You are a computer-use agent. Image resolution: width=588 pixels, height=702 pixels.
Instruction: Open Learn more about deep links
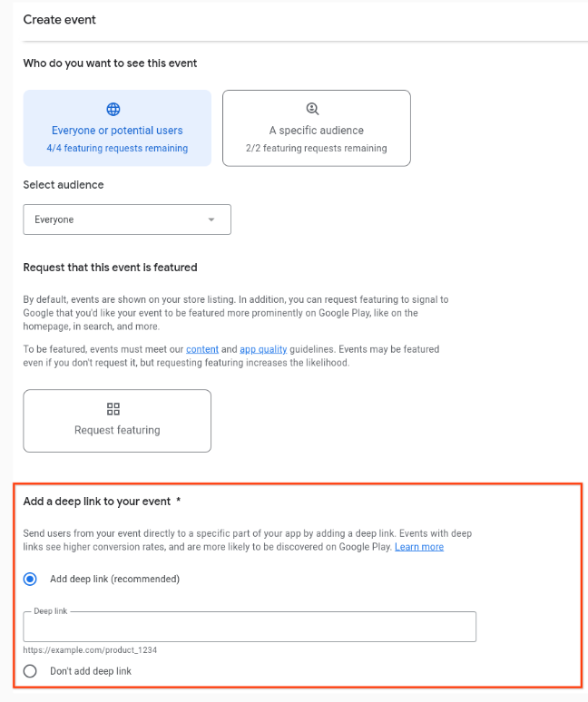[419, 547]
